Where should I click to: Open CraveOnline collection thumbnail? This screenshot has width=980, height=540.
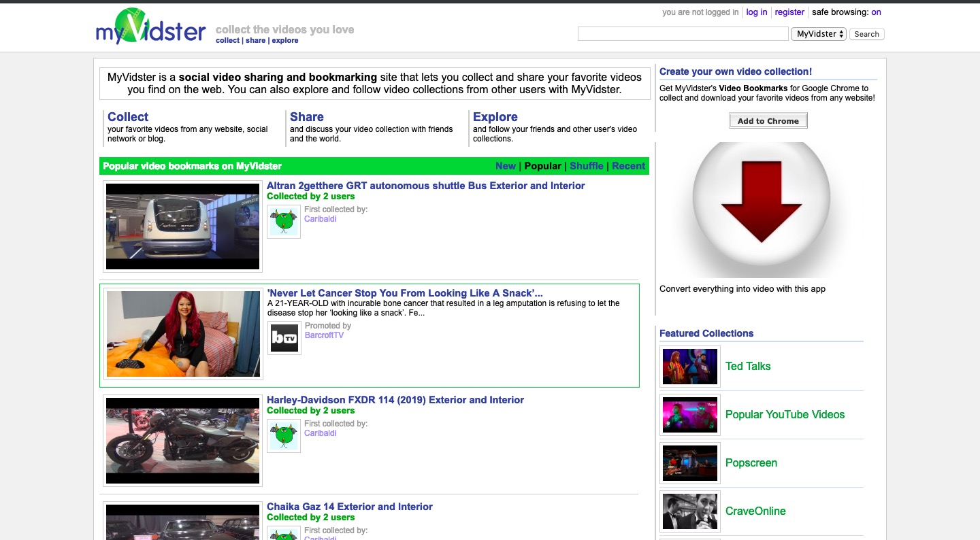coord(690,511)
